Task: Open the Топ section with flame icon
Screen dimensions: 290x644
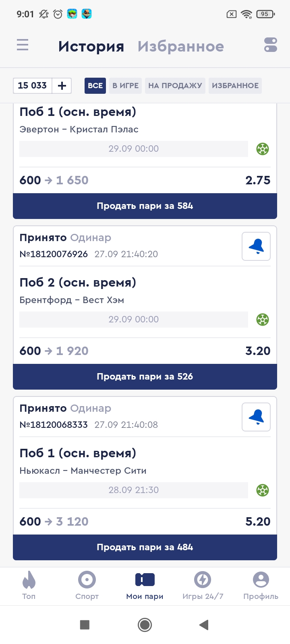Action: point(29,586)
